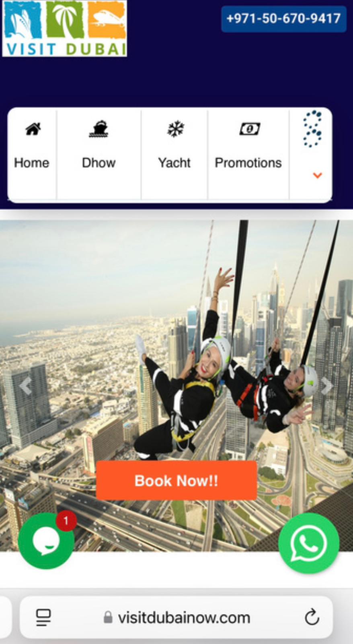Click the snowflake icon above Yacht
Screen dimensions: 353x644
[x=176, y=129]
